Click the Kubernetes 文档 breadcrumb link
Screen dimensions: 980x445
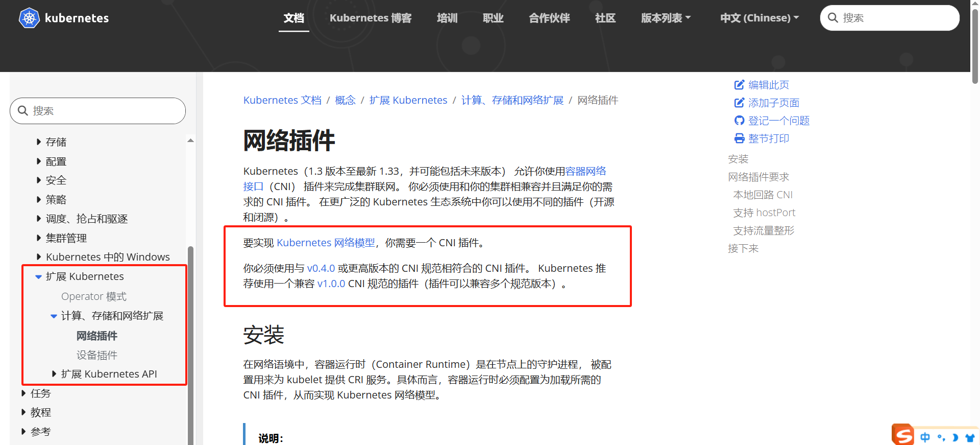[x=282, y=100]
